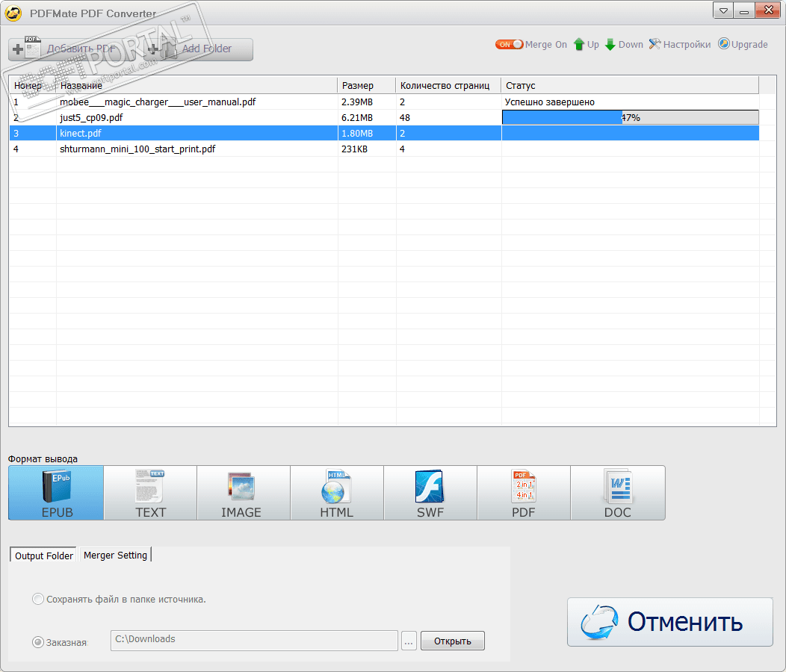Screen dimensions: 786x672
Task: Select mobee___magic_charger___user_manual.pdf row
Action: point(384,102)
